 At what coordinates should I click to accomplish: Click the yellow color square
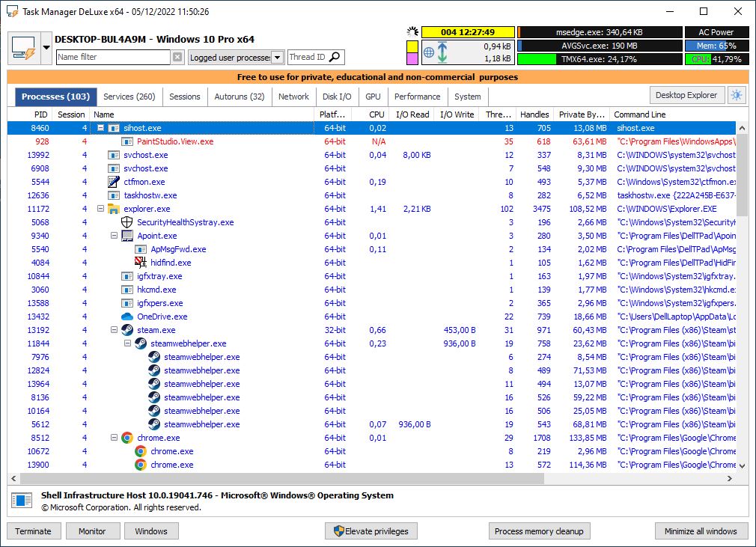pyautogui.click(x=412, y=46)
